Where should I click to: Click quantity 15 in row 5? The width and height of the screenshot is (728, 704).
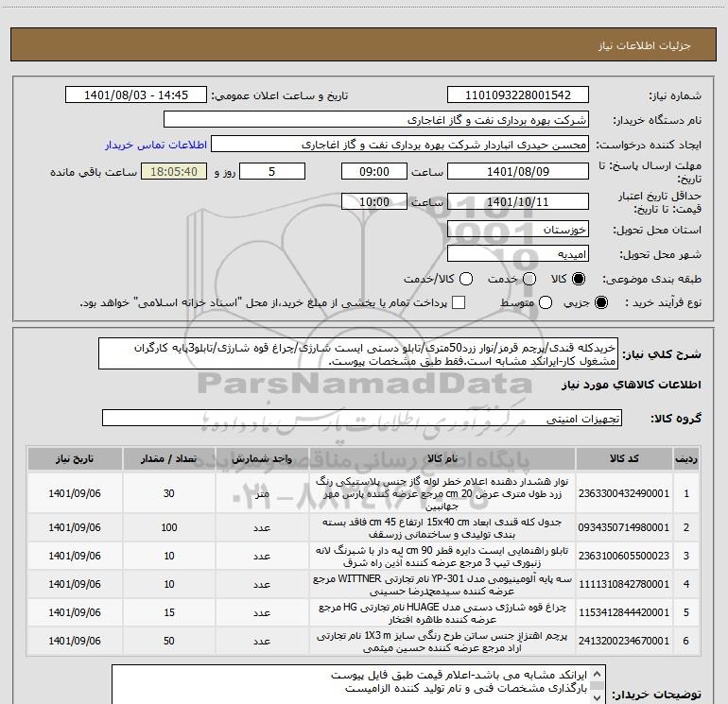pos(169,612)
